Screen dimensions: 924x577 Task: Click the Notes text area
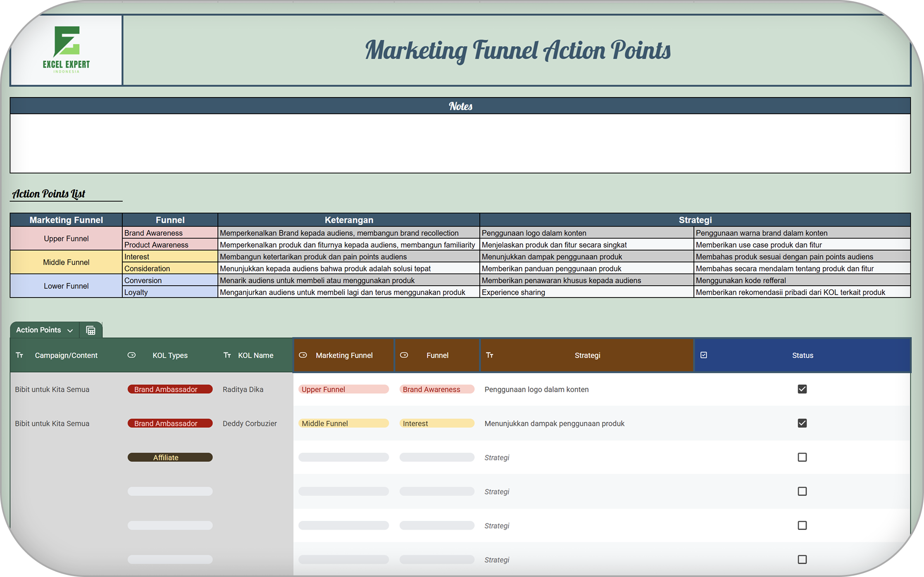point(460,143)
